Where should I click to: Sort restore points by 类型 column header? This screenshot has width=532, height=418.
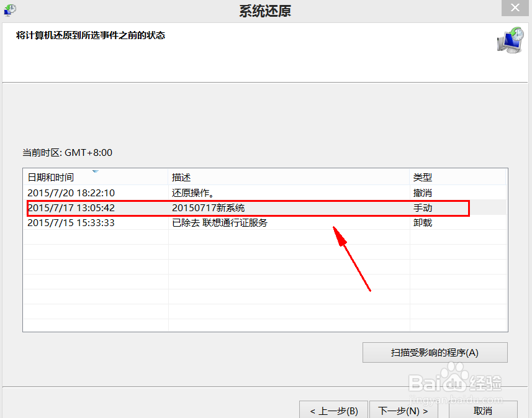point(423,177)
